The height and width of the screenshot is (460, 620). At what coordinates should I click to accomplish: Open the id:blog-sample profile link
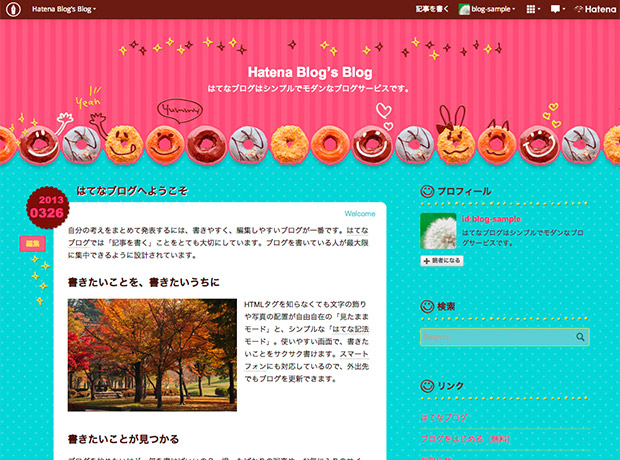491,219
